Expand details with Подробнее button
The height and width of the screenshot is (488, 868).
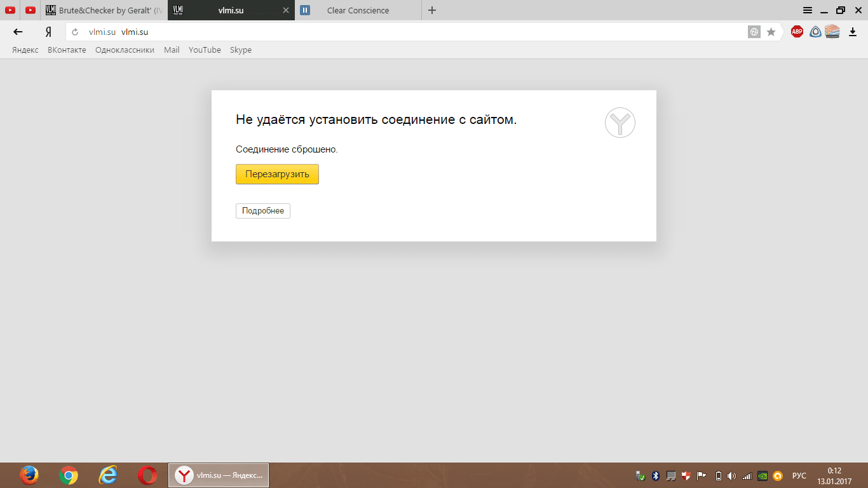pos(262,211)
